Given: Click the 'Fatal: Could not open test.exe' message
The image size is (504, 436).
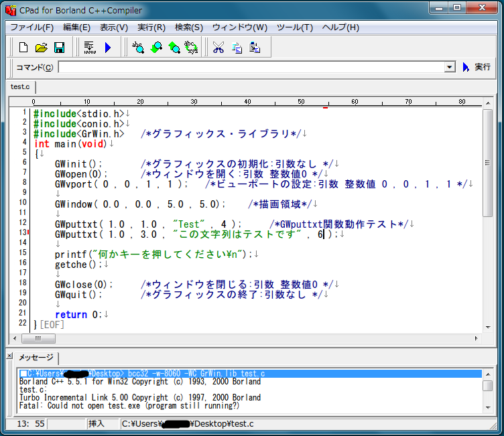Looking at the screenshot, I should (129, 406).
